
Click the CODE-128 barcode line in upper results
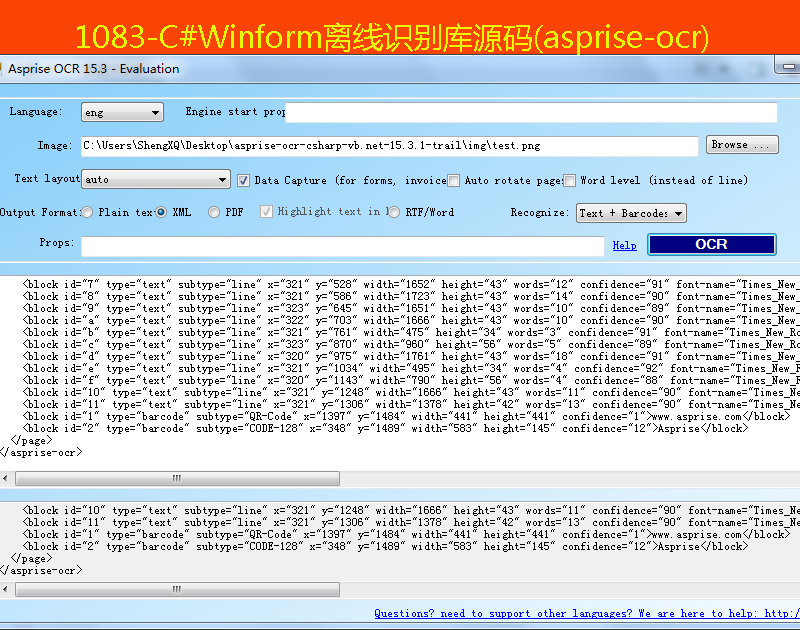[385, 429]
